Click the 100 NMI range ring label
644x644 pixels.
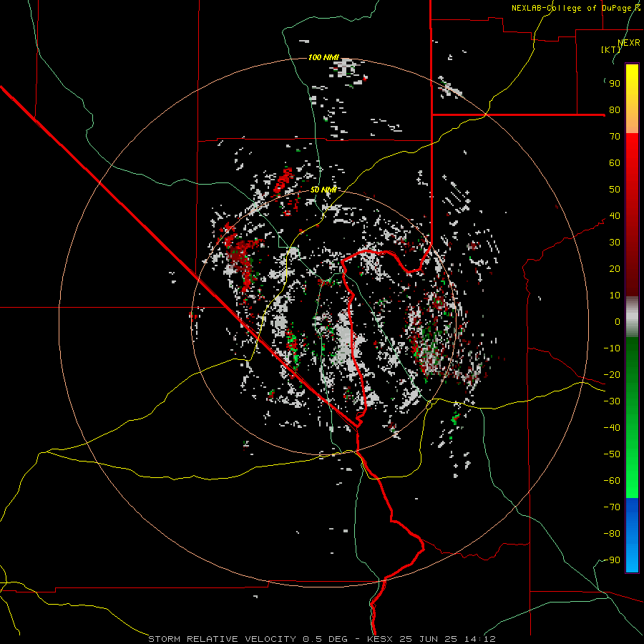click(x=323, y=57)
